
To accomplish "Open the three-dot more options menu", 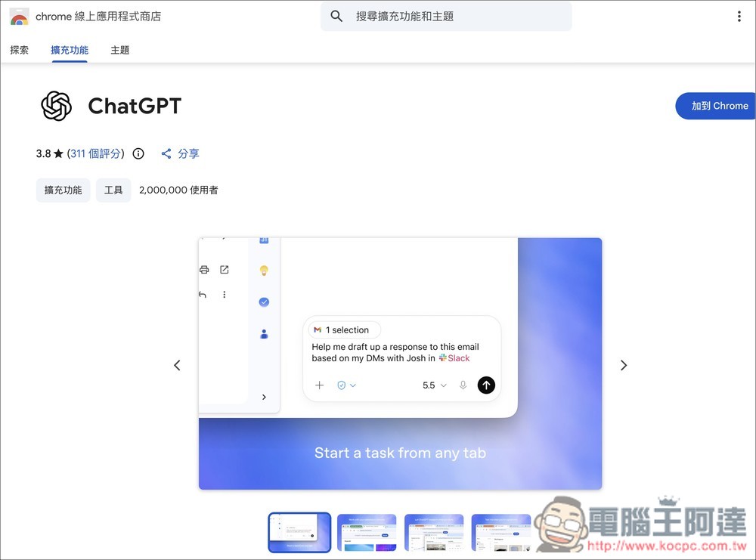I will [739, 17].
